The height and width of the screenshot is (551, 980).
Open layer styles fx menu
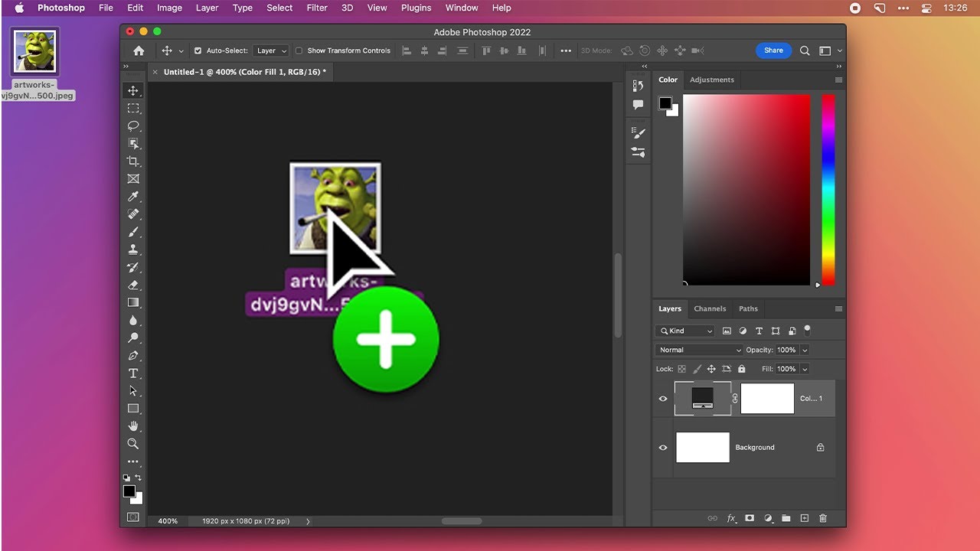click(731, 518)
